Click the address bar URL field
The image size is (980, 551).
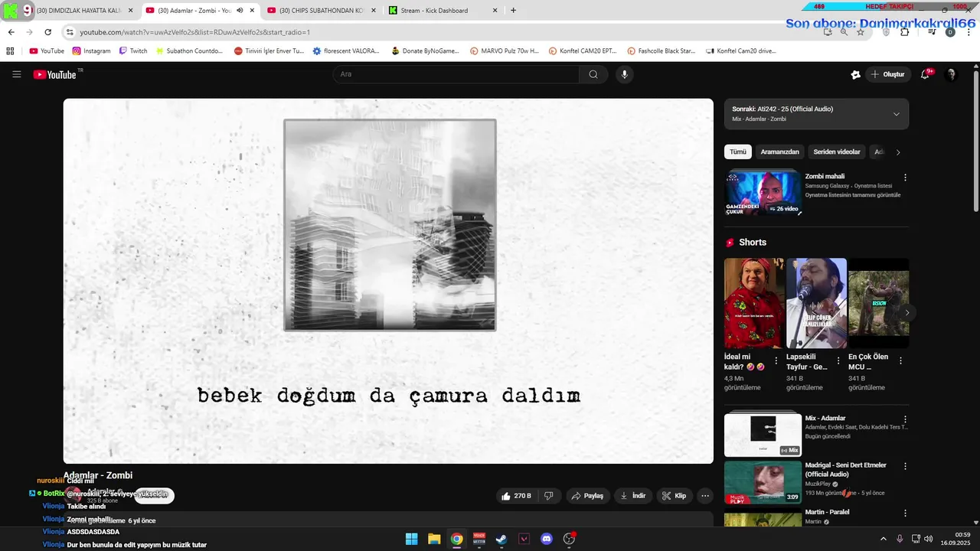point(444,32)
